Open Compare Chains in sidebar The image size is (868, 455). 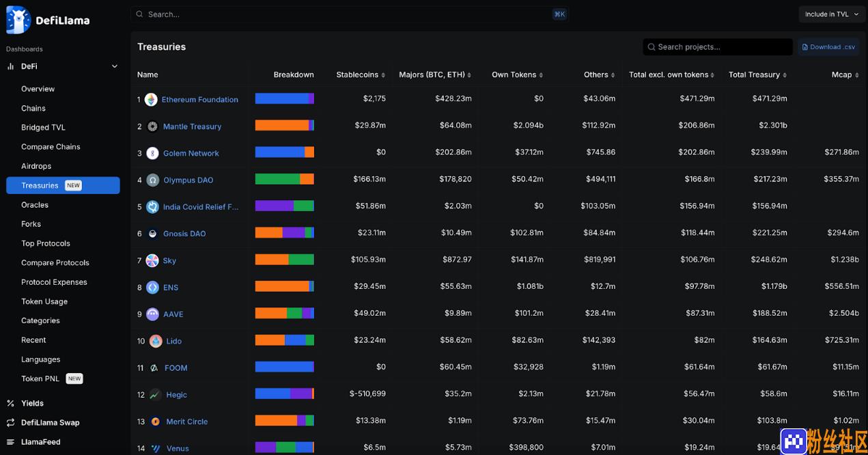tap(51, 147)
